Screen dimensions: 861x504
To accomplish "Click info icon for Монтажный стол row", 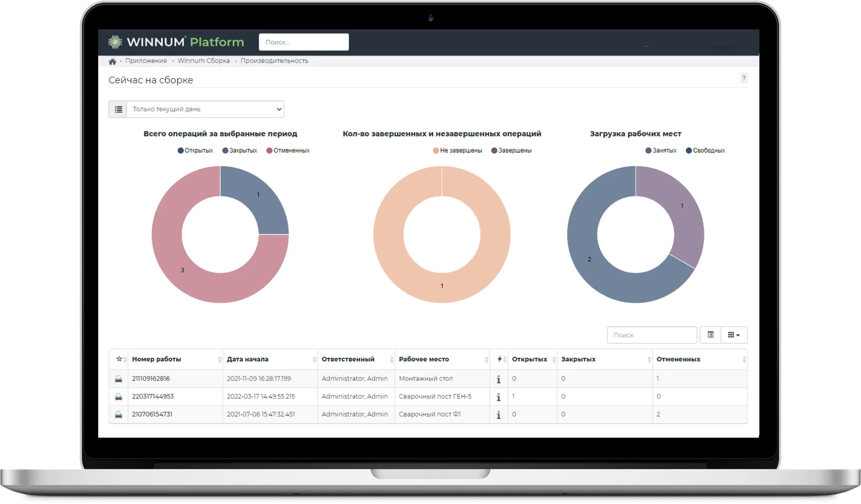I will [498, 379].
